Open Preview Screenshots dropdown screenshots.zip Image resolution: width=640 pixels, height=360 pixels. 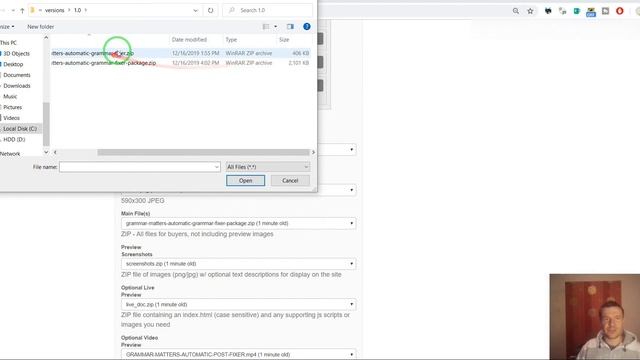coord(238,264)
